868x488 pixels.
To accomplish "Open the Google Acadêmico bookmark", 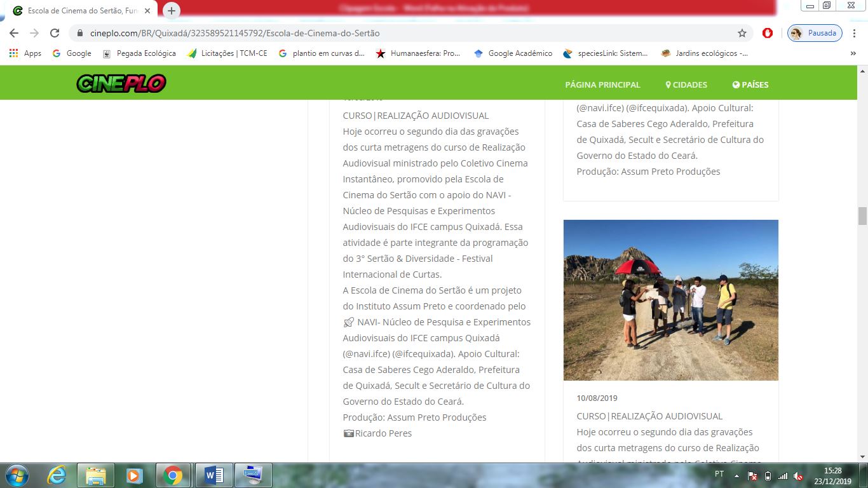I will (513, 53).
